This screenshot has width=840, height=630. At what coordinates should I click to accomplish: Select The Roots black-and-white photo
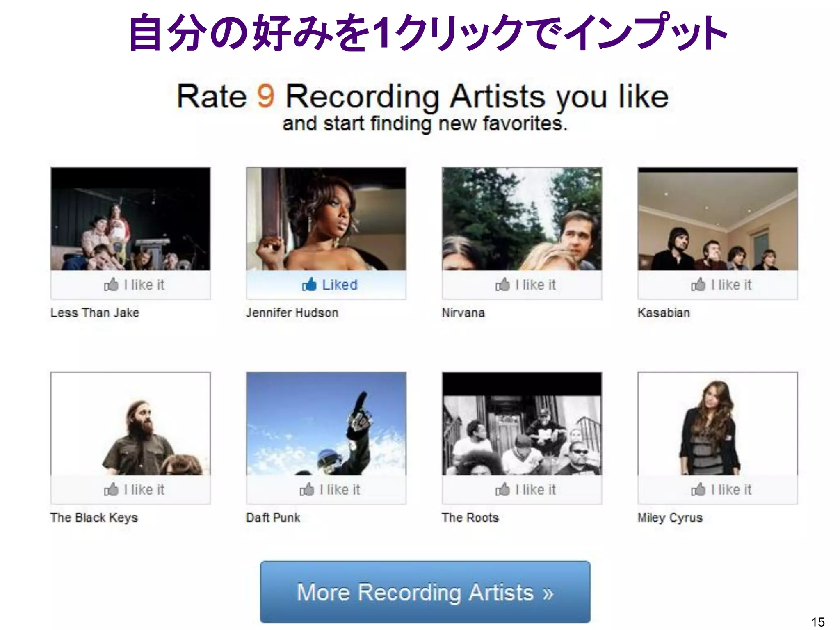click(x=522, y=424)
